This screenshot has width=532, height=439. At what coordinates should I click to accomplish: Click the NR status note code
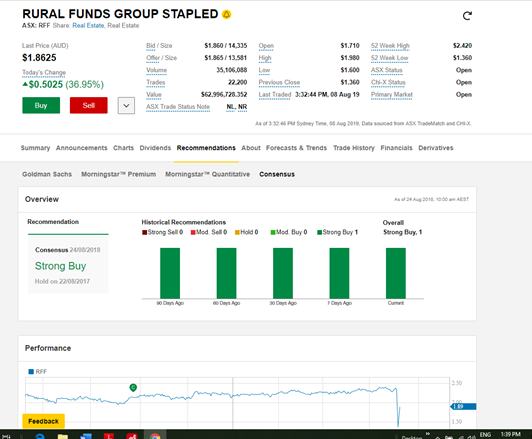click(x=242, y=107)
